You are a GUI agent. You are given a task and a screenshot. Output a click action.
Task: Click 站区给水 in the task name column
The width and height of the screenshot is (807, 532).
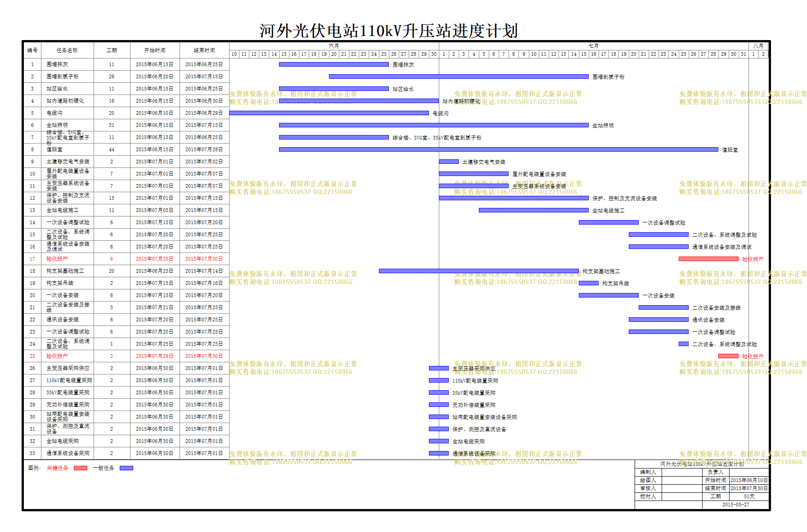point(57,89)
